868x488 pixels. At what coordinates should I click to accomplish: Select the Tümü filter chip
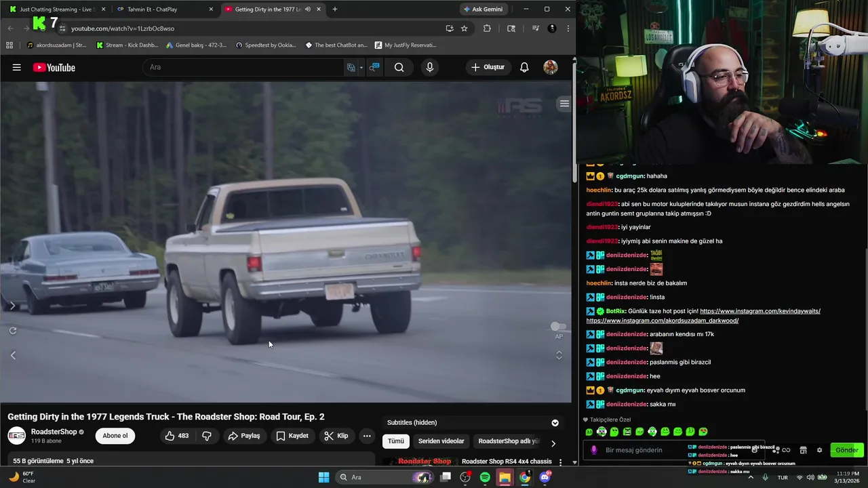pos(396,441)
